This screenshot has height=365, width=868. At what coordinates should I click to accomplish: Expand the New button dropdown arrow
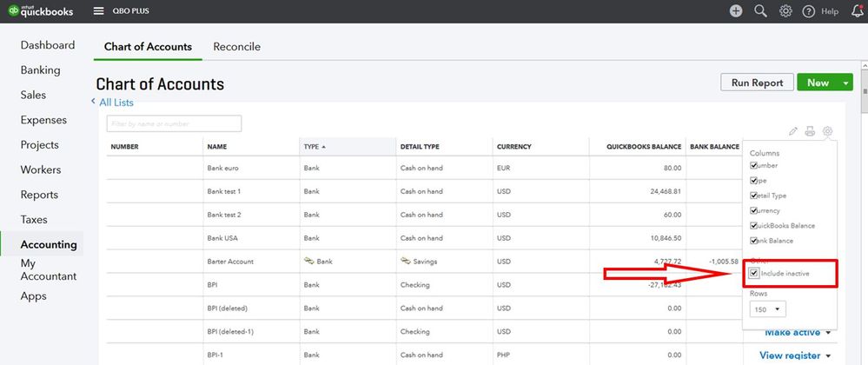point(845,83)
